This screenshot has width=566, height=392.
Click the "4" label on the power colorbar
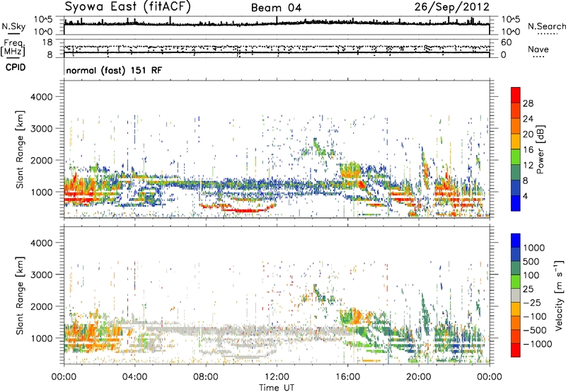(x=525, y=196)
